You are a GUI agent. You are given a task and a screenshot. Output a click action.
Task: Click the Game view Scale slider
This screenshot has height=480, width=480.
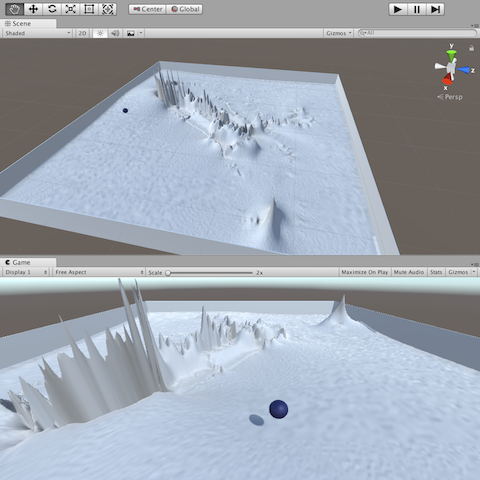pyautogui.click(x=210, y=273)
